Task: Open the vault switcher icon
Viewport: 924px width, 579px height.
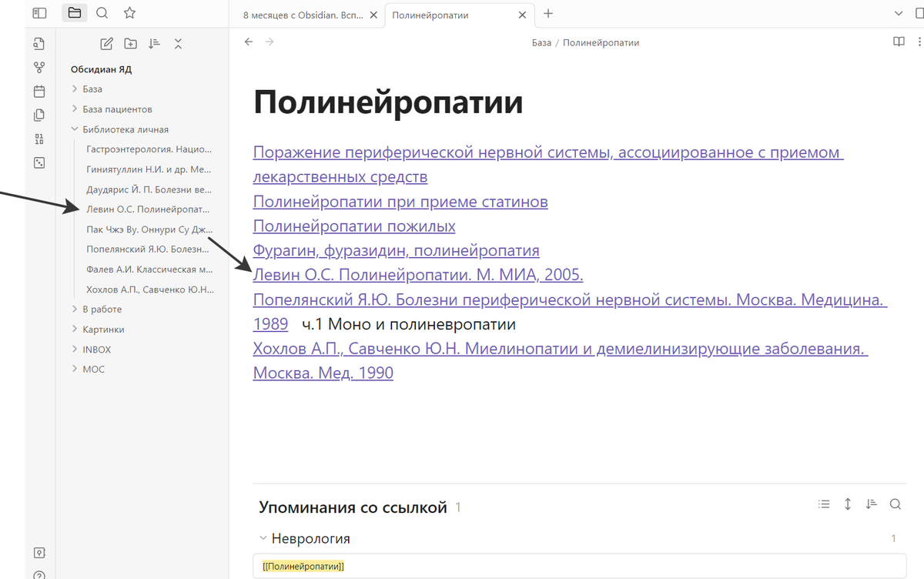Action: (39, 553)
